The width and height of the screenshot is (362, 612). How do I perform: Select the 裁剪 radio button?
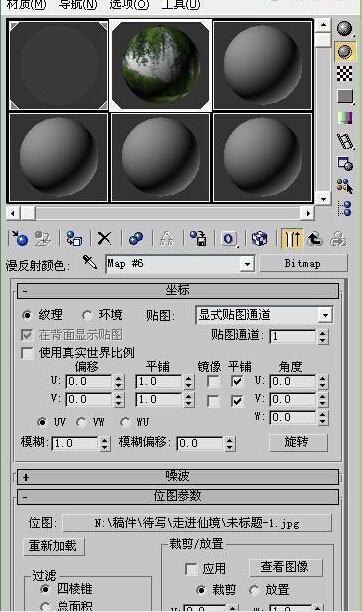pyautogui.click(x=202, y=590)
